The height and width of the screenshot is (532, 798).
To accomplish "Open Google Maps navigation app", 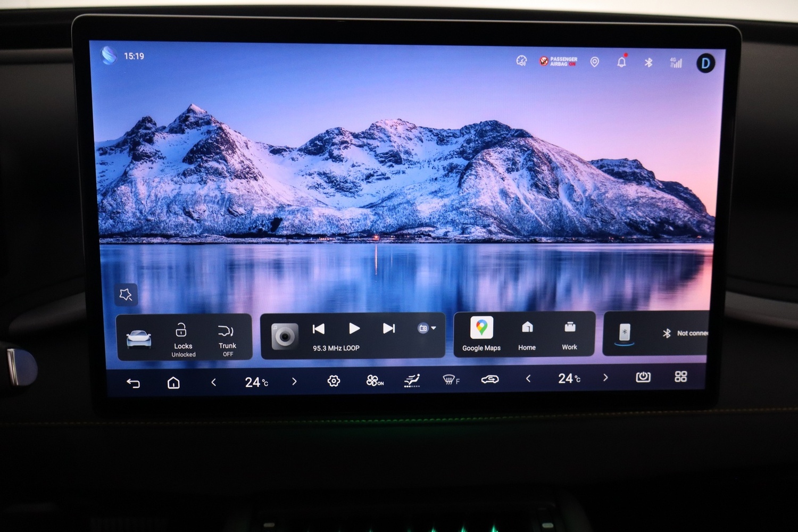I will click(481, 334).
